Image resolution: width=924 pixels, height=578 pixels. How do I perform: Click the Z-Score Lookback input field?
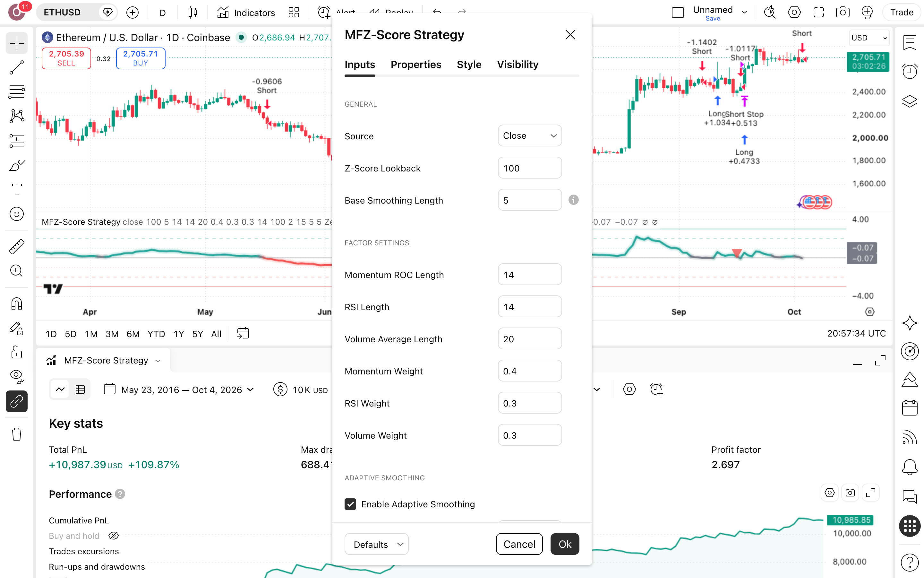[x=530, y=168]
